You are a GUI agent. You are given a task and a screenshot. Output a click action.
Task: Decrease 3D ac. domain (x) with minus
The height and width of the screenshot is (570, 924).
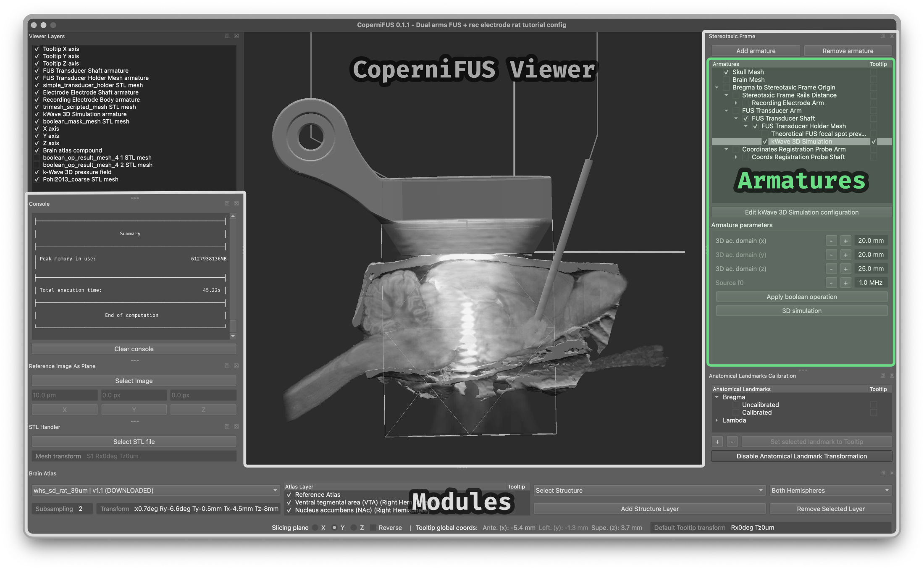[831, 241]
